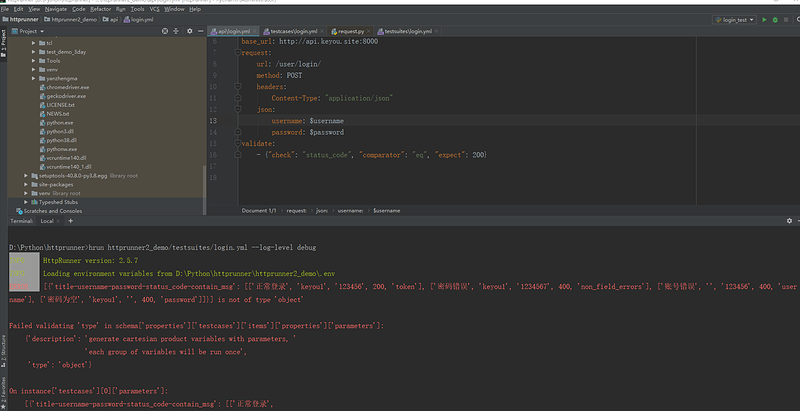Click the api folder breadcrumb
800x411 pixels.
[x=110, y=20]
